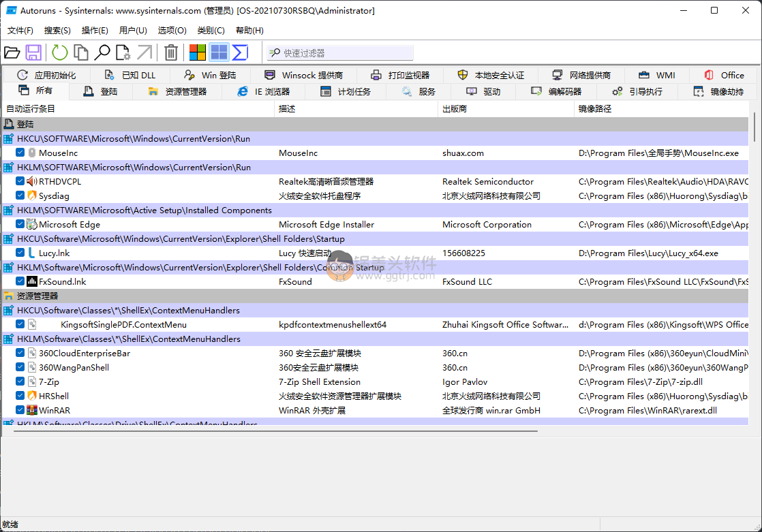
Task: Toggle hide Windows entries blue icon
Action: click(219, 52)
